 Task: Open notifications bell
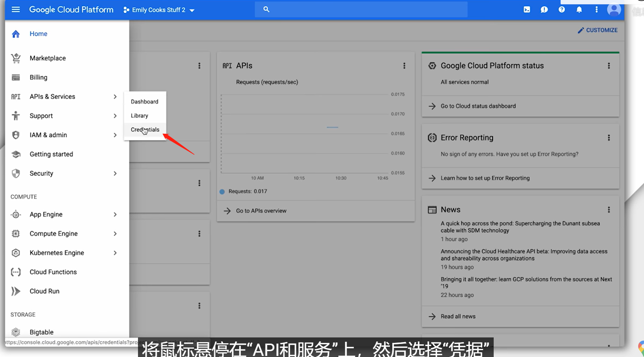[579, 10]
